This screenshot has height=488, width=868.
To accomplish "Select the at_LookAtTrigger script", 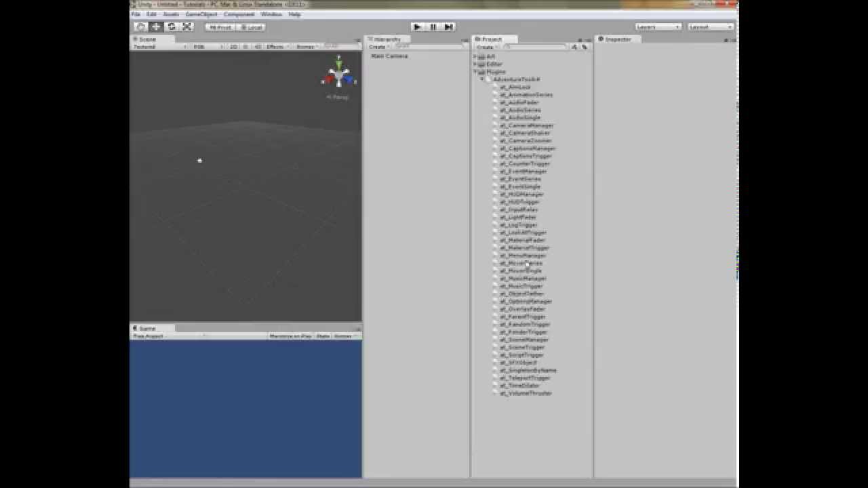I will pos(523,232).
